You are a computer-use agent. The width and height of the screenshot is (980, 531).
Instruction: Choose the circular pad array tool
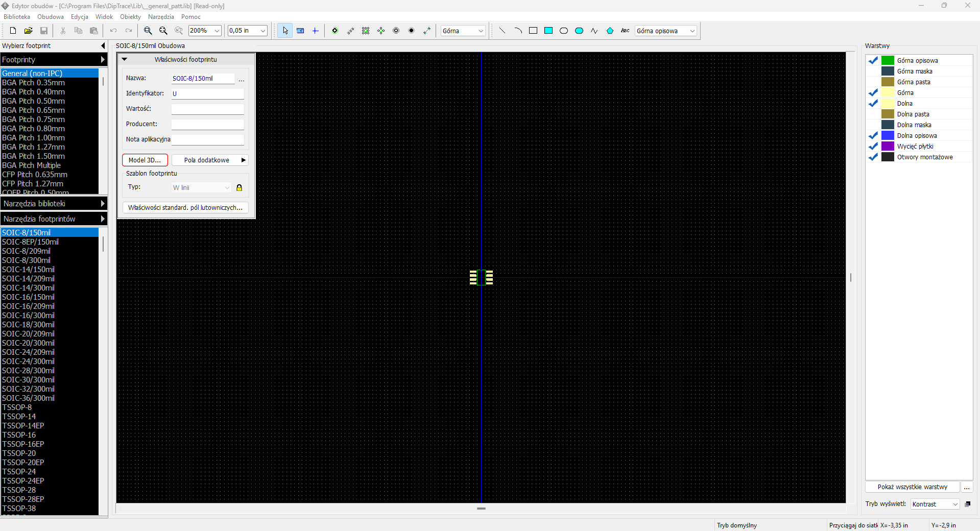point(381,31)
